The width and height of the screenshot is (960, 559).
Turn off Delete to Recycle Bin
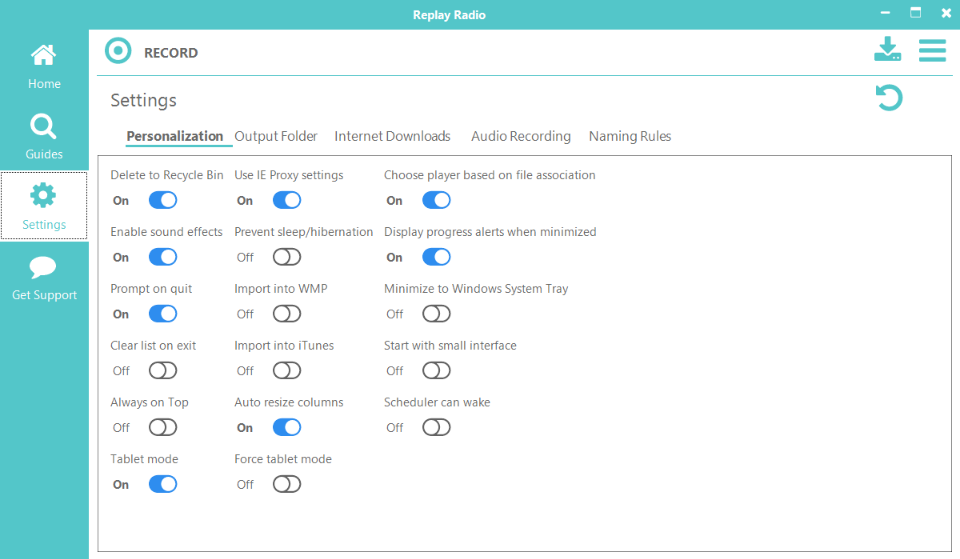[163, 200]
